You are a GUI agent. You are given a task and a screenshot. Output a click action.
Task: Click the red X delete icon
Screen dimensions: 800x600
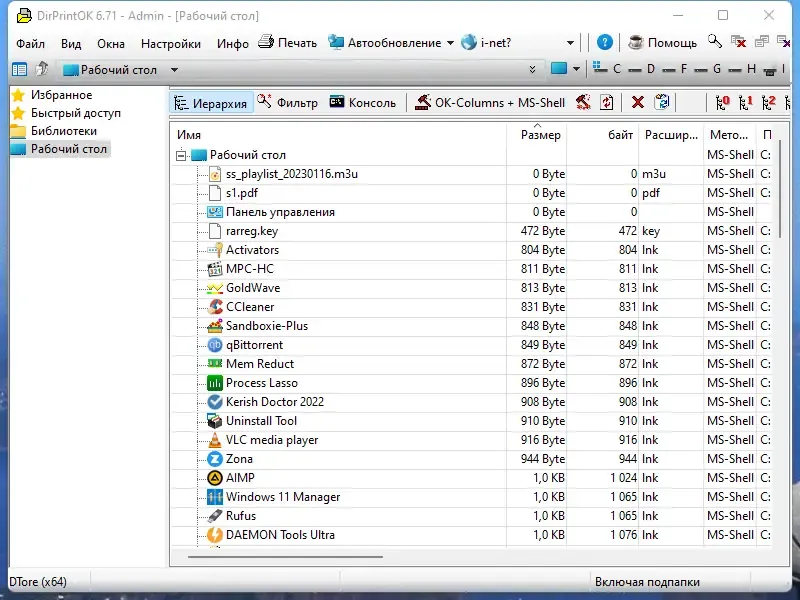coord(637,103)
